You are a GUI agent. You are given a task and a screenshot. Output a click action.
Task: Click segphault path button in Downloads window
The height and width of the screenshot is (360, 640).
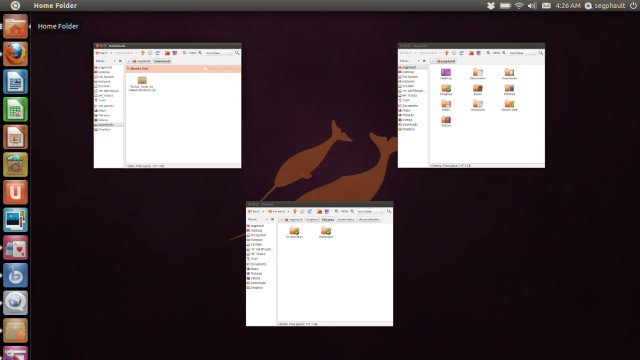(x=141, y=61)
